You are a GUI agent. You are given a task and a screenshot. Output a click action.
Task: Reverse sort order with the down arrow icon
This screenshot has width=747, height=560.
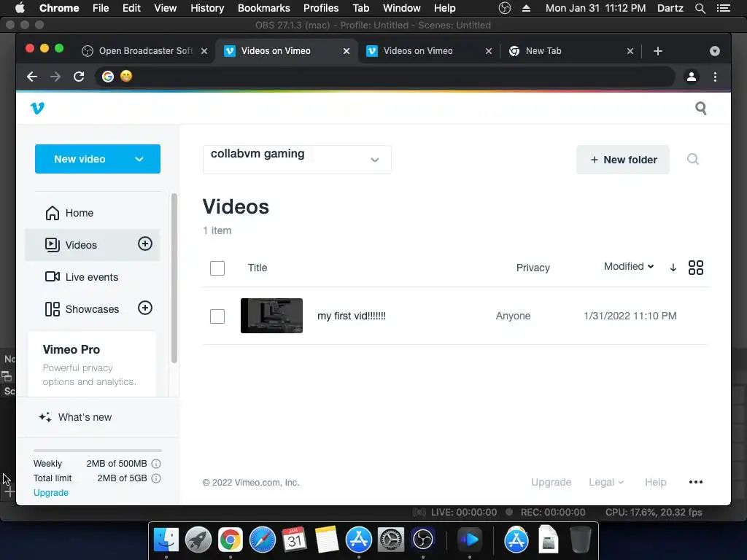pyautogui.click(x=673, y=268)
